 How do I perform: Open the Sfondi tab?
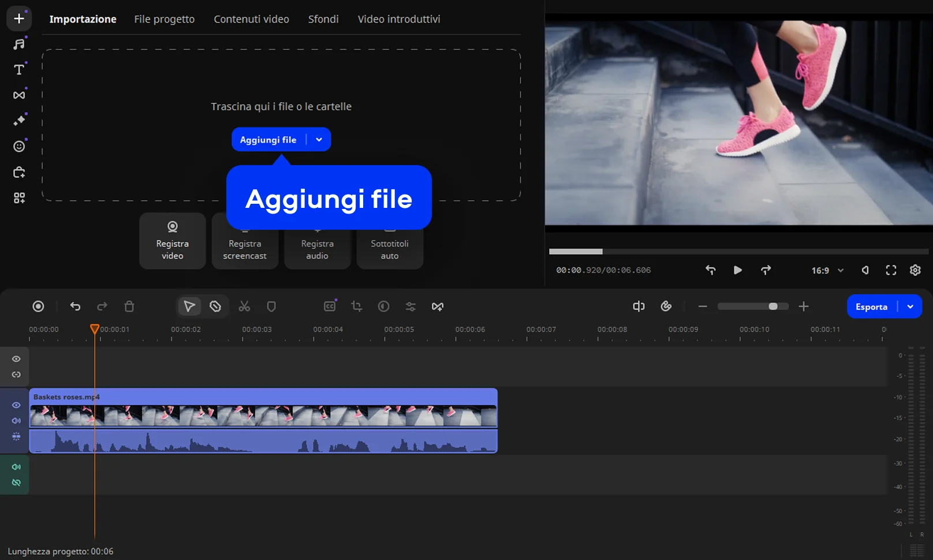pos(323,19)
